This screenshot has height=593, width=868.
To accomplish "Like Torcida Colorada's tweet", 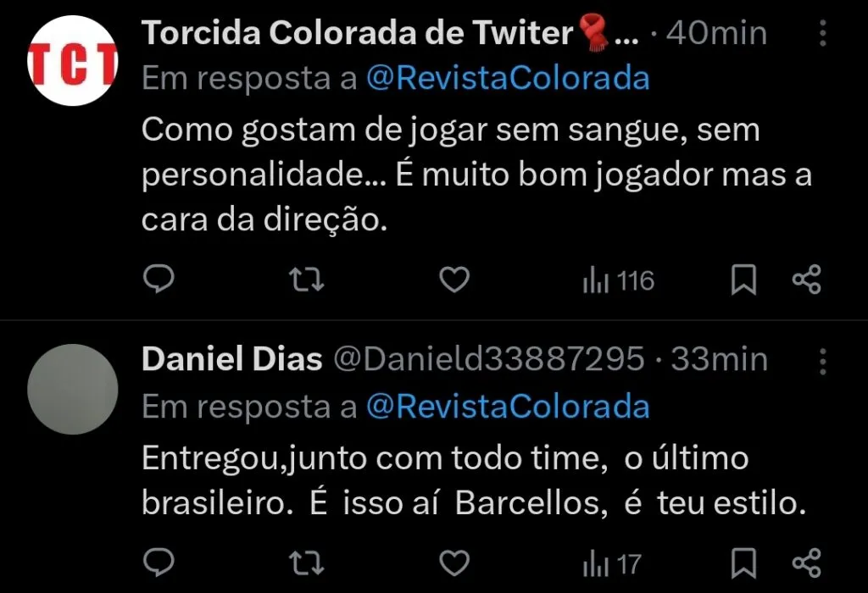I will coord(454,278).
